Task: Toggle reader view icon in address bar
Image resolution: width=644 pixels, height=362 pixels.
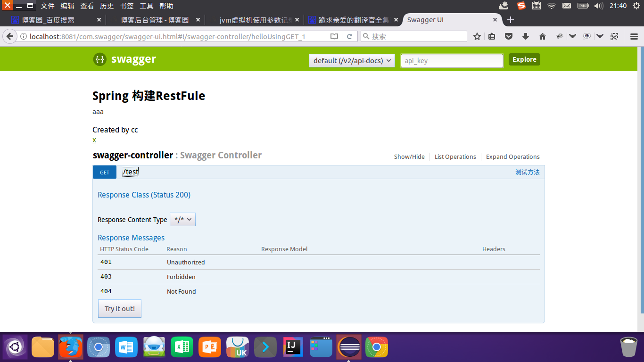Action: pyautogui.click(x=334, y=36)
